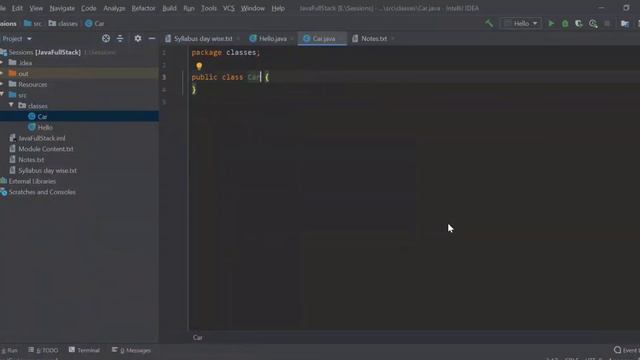
Task: Select Module Content.txt in project tree
Action: 46,149
